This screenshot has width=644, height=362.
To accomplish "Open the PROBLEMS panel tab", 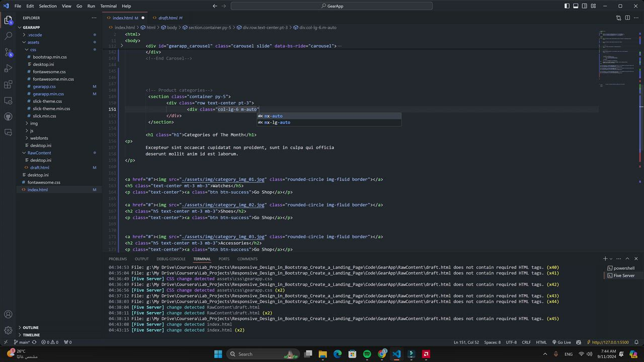I will point(118,259).
